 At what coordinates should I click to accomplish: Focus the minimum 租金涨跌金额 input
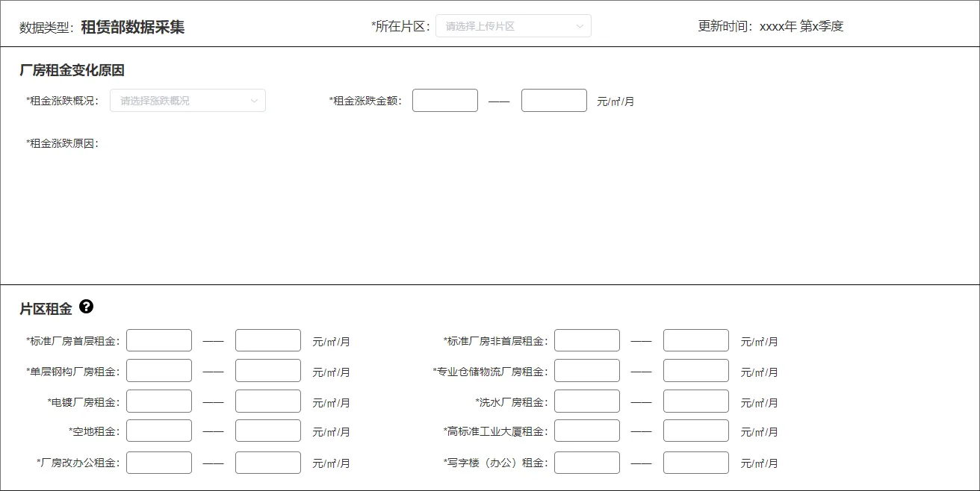coord(445,101)
